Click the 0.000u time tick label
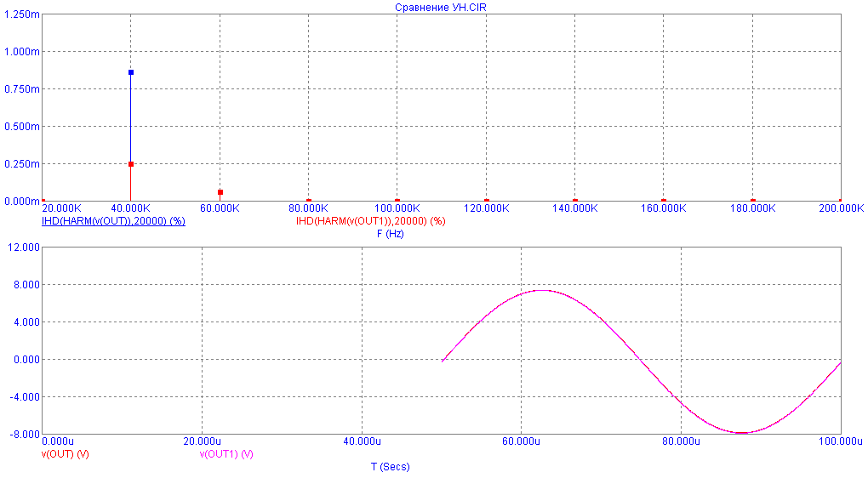Screen dimensions: 868x478 click(x=58, y=441)
